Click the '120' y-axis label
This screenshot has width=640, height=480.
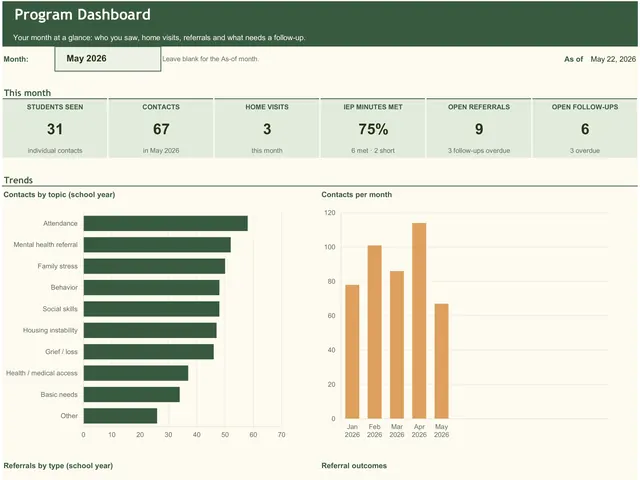(x=330, y=213)
